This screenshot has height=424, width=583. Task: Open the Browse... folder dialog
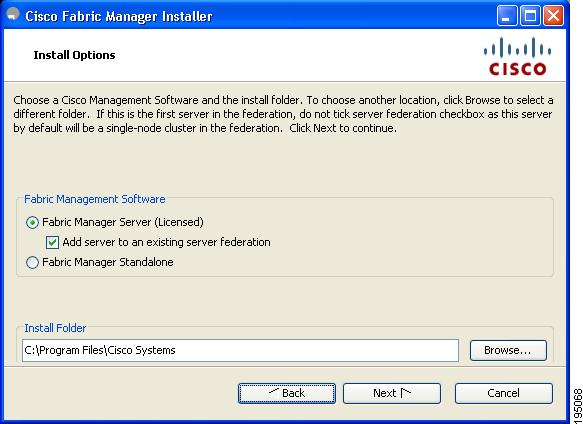[x=508, y=350]
